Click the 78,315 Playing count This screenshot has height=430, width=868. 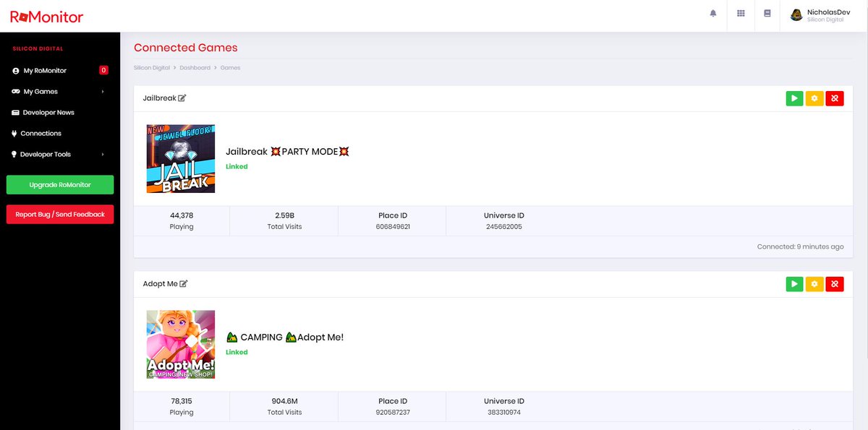182,401
